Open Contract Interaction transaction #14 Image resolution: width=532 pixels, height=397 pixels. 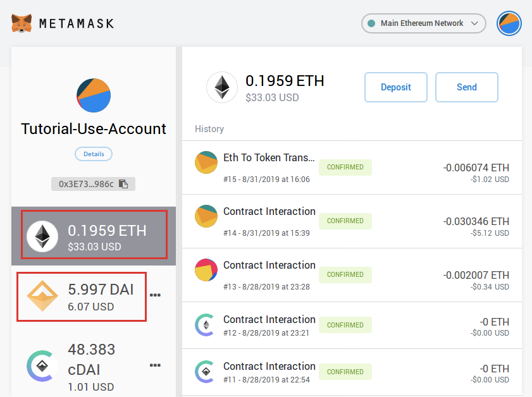click(352, 221)
